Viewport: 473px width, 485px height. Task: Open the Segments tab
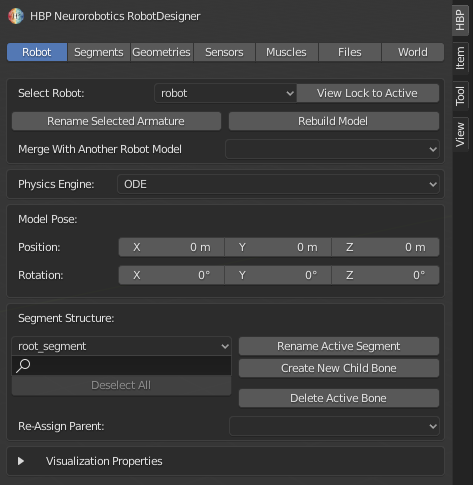[99, 52]
